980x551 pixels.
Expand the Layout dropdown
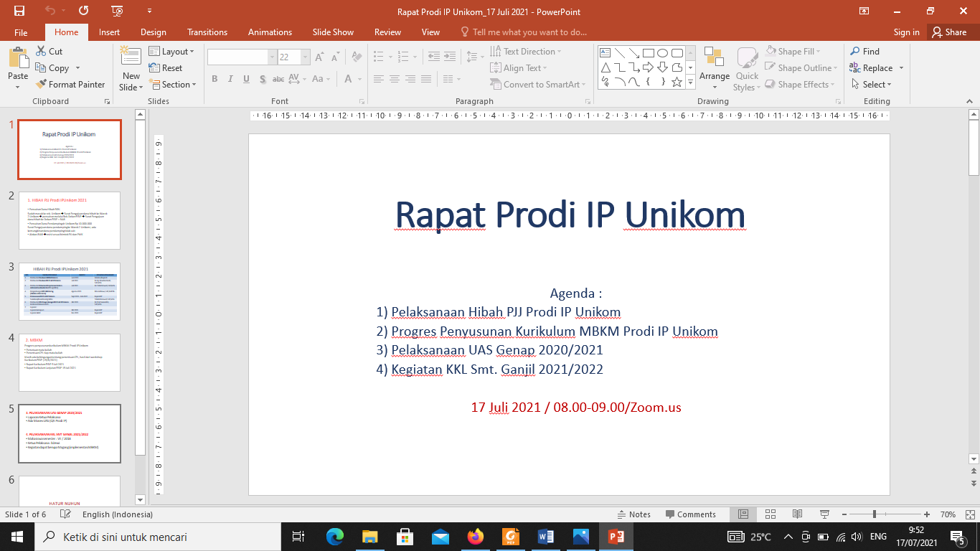pos(172,52)
